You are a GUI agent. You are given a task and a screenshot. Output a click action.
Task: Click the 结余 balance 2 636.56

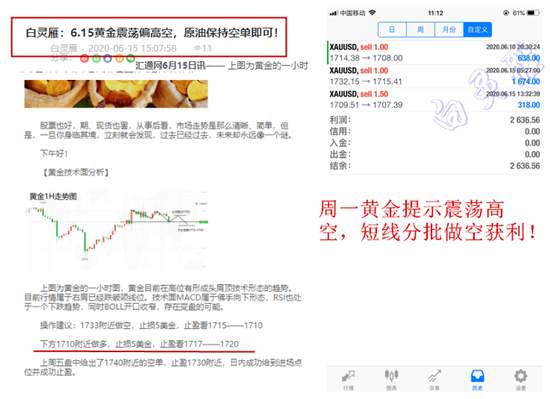(525, 166)
